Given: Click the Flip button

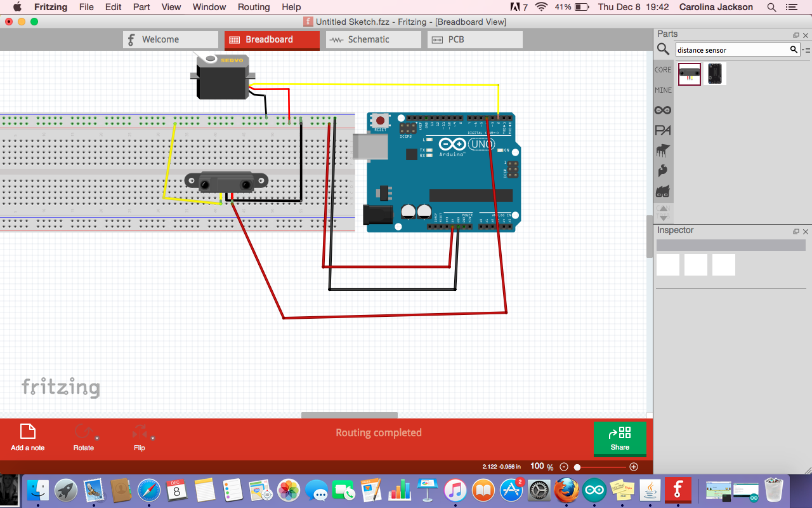Looking at the screenshot, I should point(140,438).
